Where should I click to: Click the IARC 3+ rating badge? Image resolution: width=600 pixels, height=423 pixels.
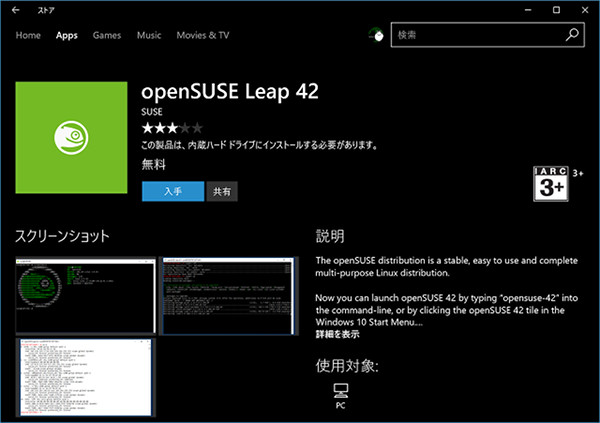pyautogui.click(x=551, y=184)
